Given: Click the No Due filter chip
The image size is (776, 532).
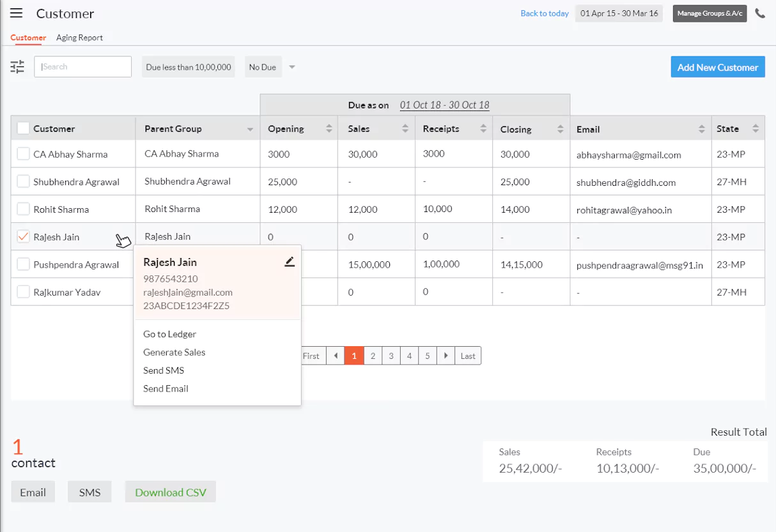Looking at the screenshot, I should 262,67.
